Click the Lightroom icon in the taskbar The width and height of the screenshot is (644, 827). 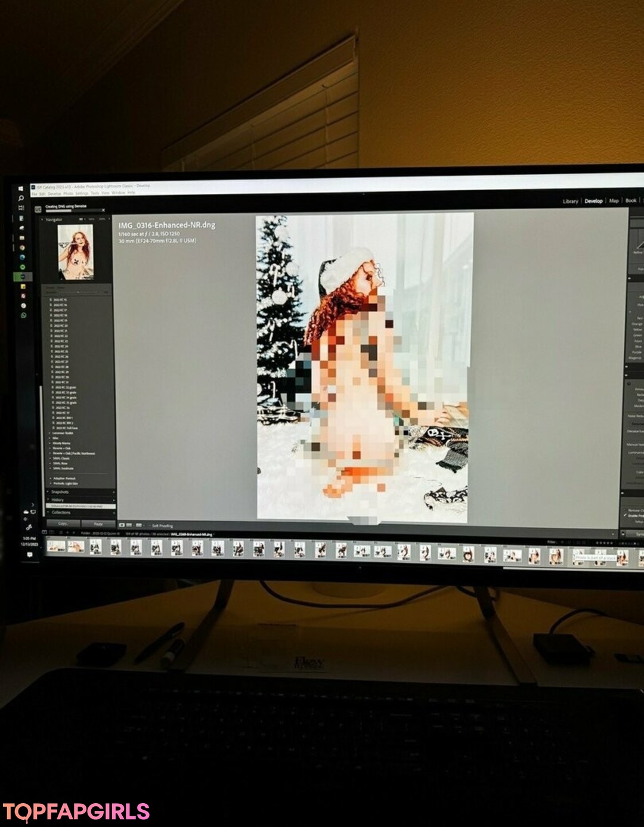pyautogui.click(x=23, y=277)
